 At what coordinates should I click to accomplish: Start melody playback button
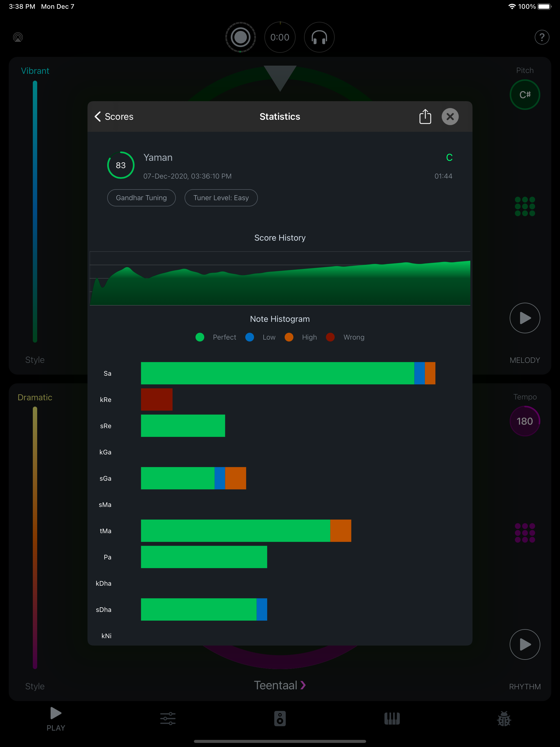[524, 318]
